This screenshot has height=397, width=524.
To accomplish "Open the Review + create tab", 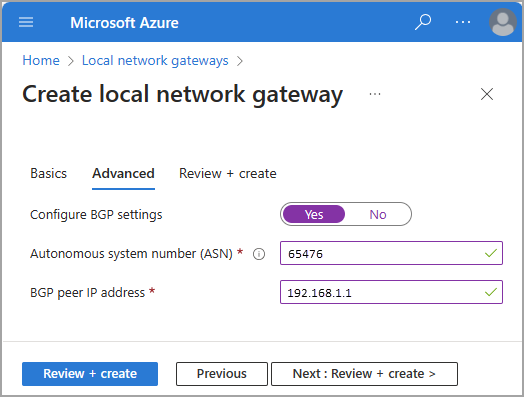I will tap(228, 174).
